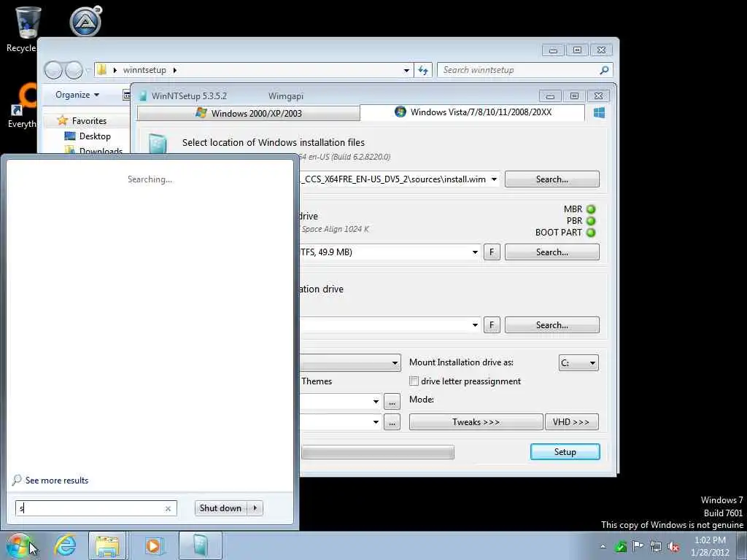Expand the edition dropdown left of Mount Installation
The image size is (747, 560).
tap(395, 363)
